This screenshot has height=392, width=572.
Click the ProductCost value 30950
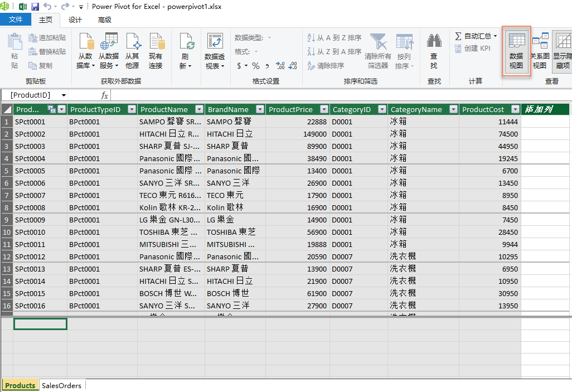[x=490, y=293]
